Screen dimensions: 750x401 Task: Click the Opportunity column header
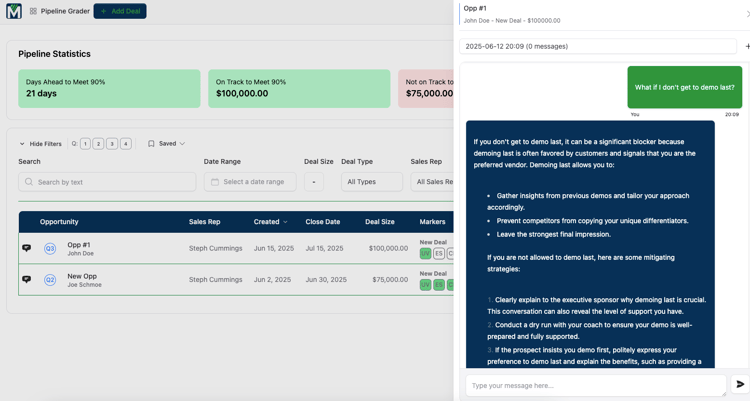pos(59,222)
